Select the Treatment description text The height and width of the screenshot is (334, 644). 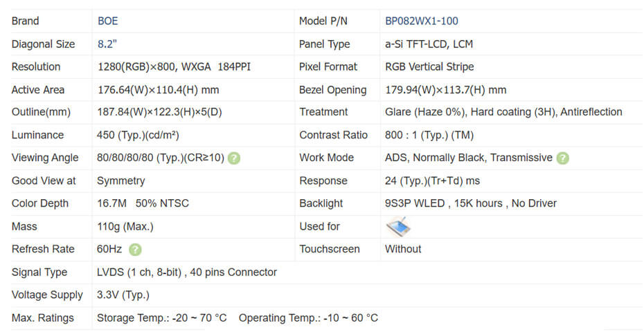coord(503,112)
